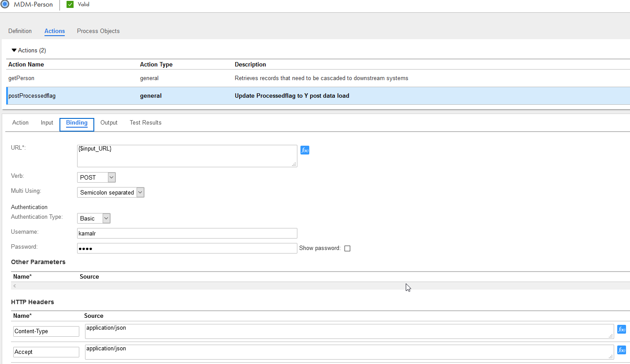Screen dimensions: 630x364
Task: Click the HTTP Headers heading
Action: (x=33, y=302)
